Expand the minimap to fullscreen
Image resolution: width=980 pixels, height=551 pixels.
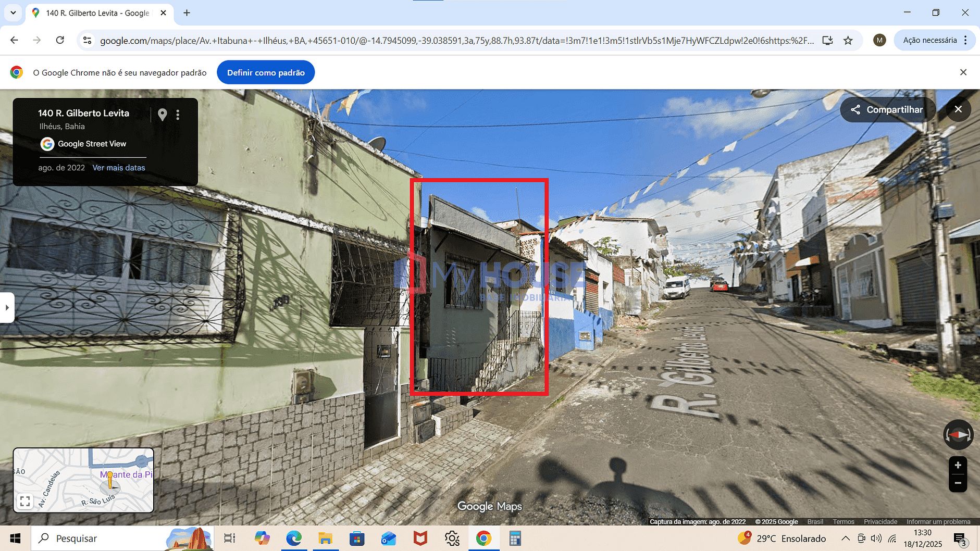[24, 501]
